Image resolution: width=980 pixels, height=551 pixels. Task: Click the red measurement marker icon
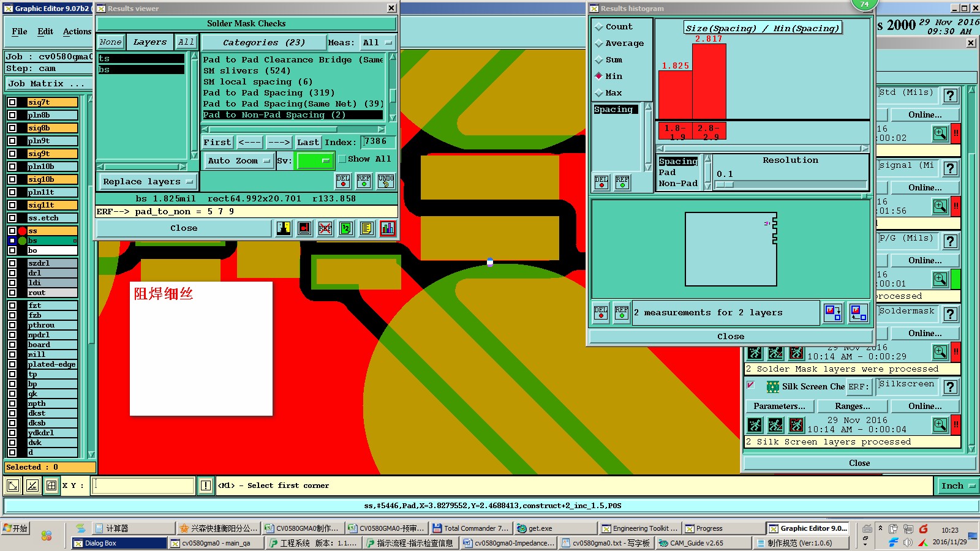point(304,228)
